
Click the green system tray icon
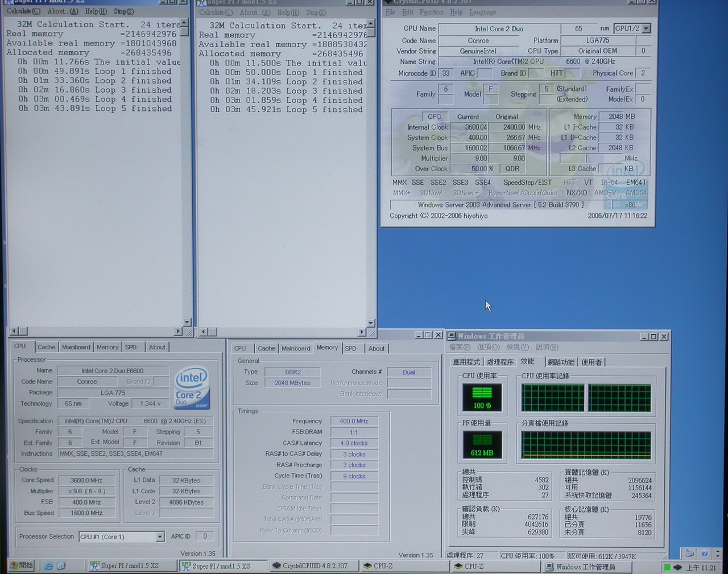point(667,567)
